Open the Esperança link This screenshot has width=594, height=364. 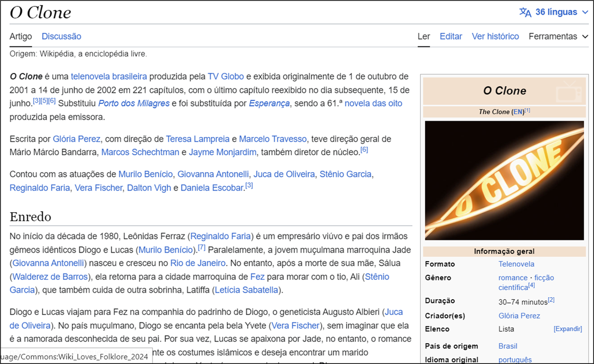coord(269,103)
